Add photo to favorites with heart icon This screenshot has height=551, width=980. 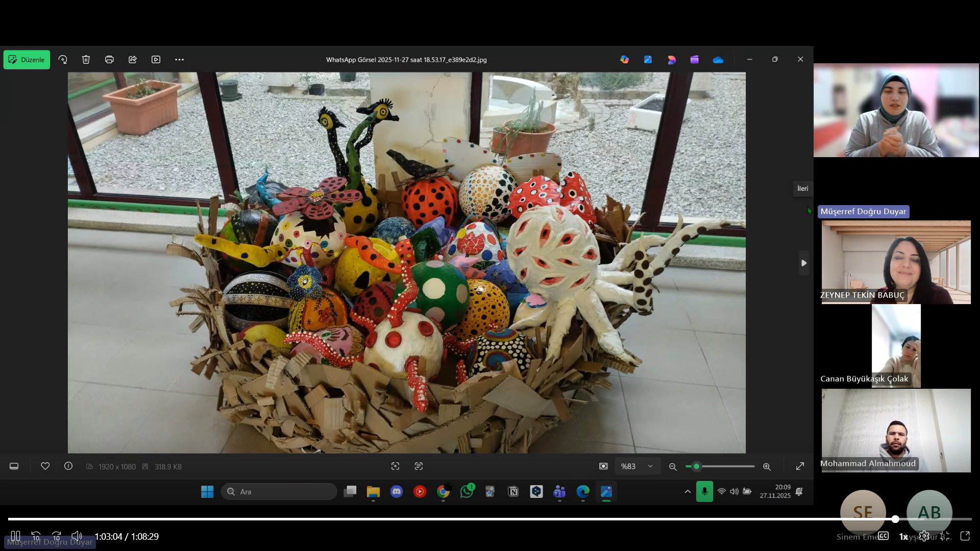(x=45, y=466)
